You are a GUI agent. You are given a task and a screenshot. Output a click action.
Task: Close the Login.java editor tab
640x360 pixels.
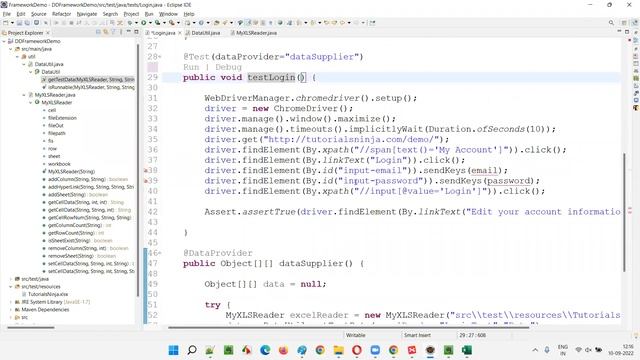[x=180, y=33]
